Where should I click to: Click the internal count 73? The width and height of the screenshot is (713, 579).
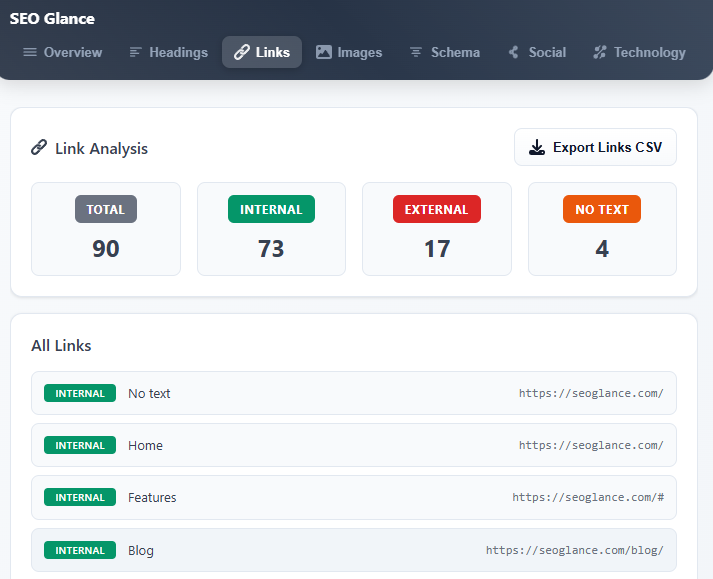pyautogui.click(x=271, y=249)
